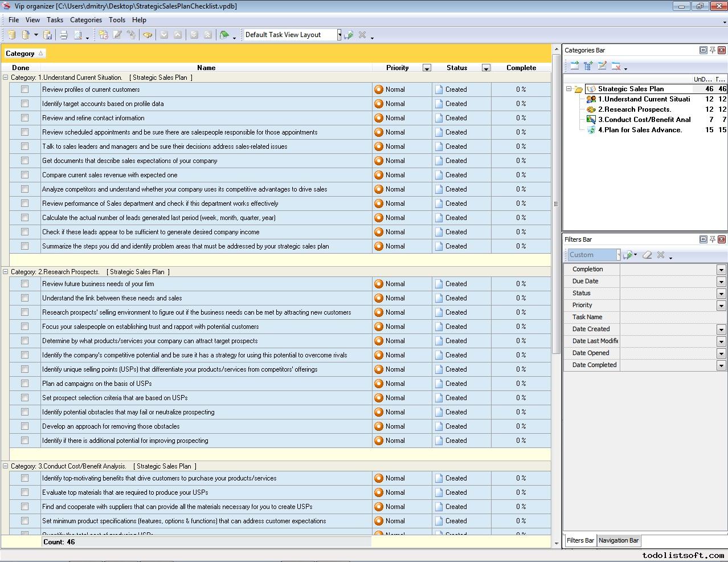The width and height of the screenshot is (728, 562).
Task: Click the Save database toolbar icon
Action: pos(48,35)
